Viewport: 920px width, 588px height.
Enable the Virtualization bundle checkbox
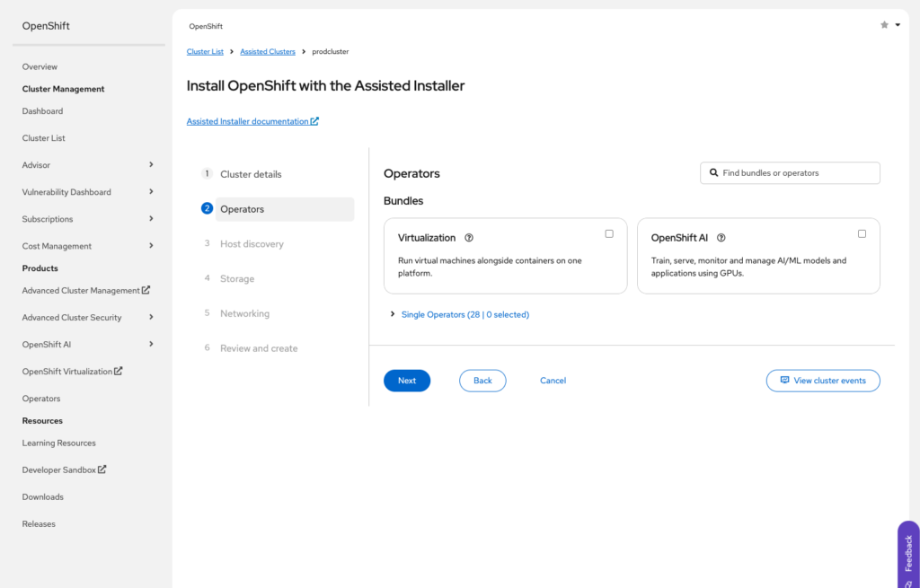pos(609,233)
